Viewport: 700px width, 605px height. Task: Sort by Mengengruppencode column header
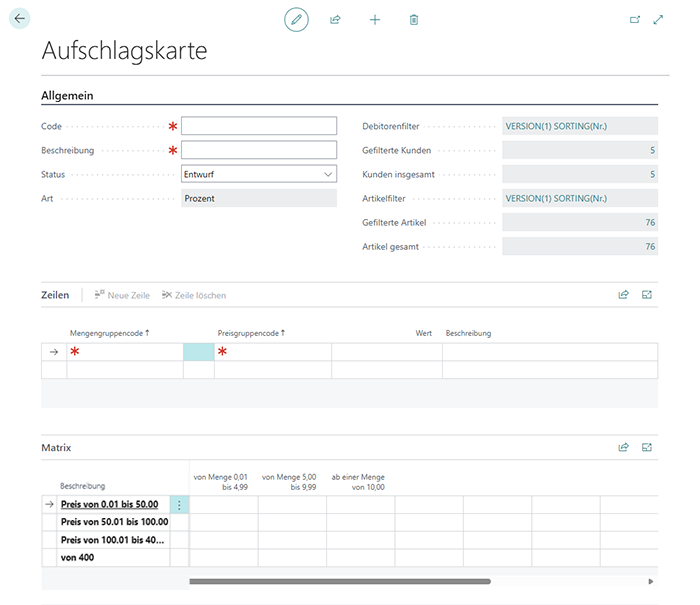[x=107, y=333]
